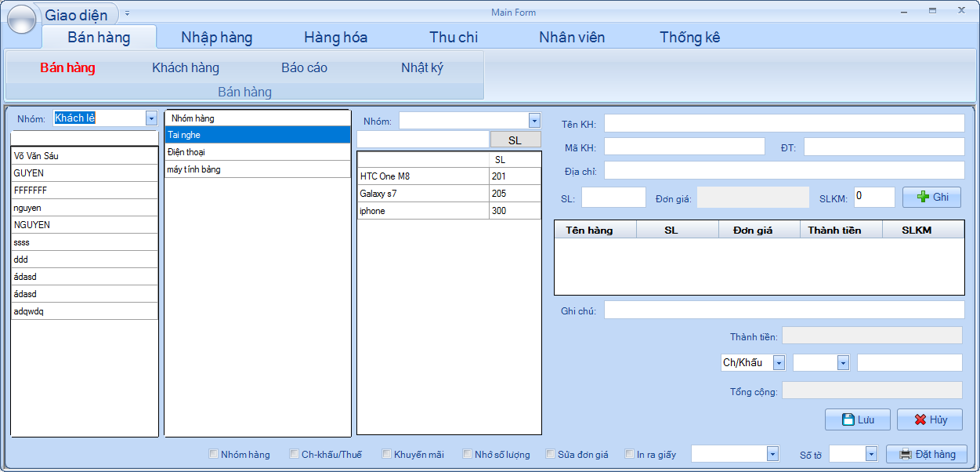Enable the In ra giấy checkbox
Screen dimensions: 980x472
point(630,454)
